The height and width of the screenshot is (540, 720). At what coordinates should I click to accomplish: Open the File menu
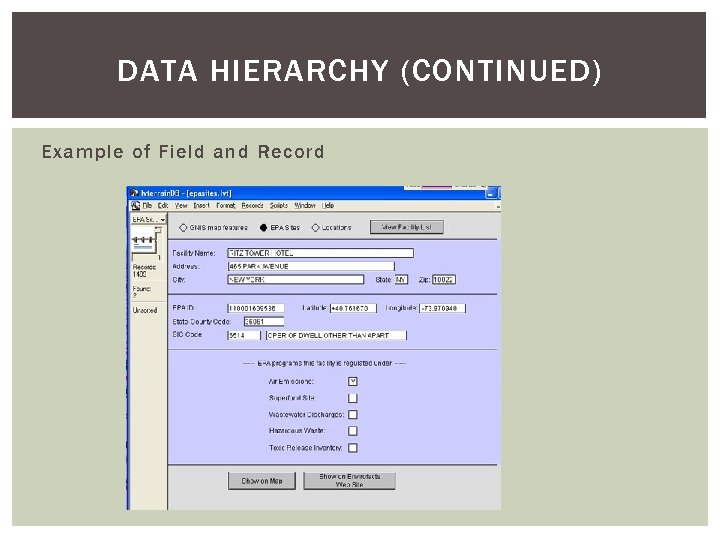click(147, 206)
